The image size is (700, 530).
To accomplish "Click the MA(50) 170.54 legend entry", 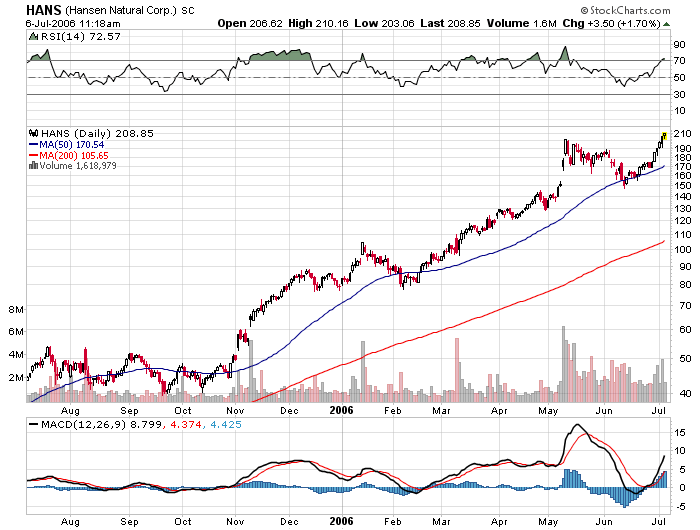I will [71, 145].
